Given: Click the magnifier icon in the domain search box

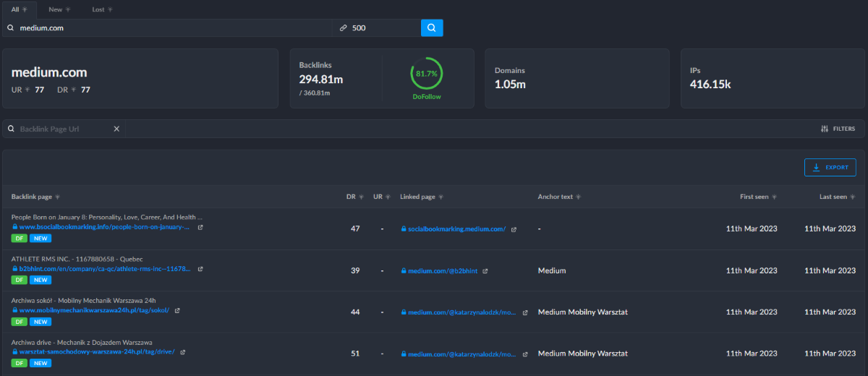Looking at the screenshot, I should coord(11,27).
